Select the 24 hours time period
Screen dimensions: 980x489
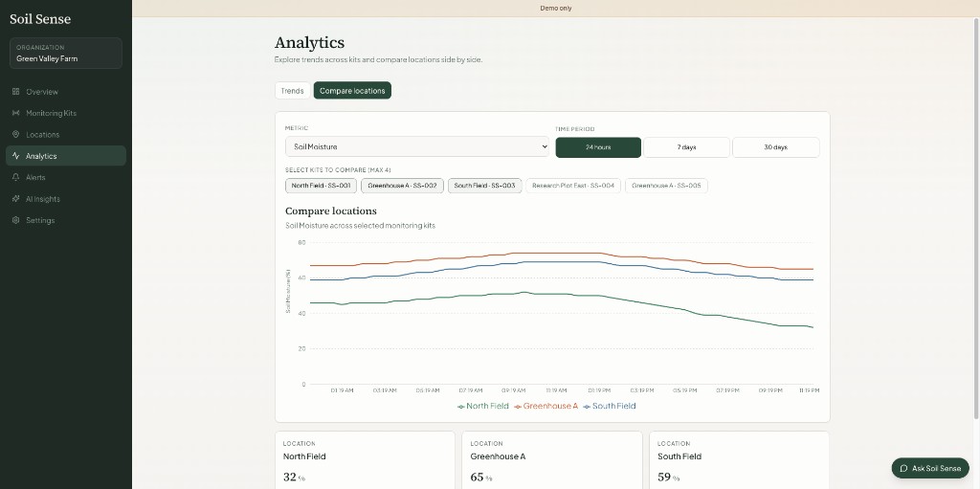point(598,147)
